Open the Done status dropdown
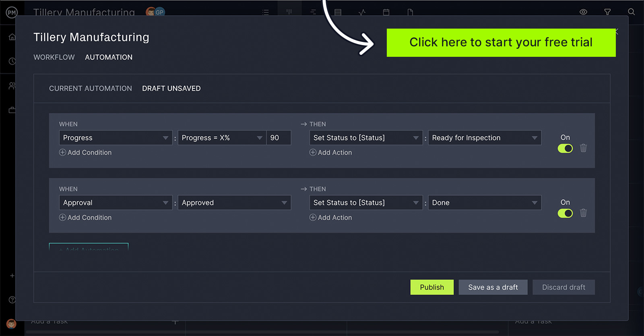Viewport: 644px width, 336px height. point(485,203)
